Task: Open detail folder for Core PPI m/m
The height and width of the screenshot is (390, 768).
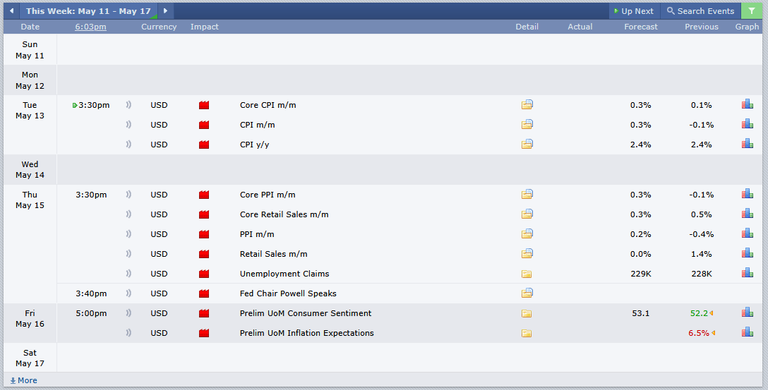Action: (527, 194)
